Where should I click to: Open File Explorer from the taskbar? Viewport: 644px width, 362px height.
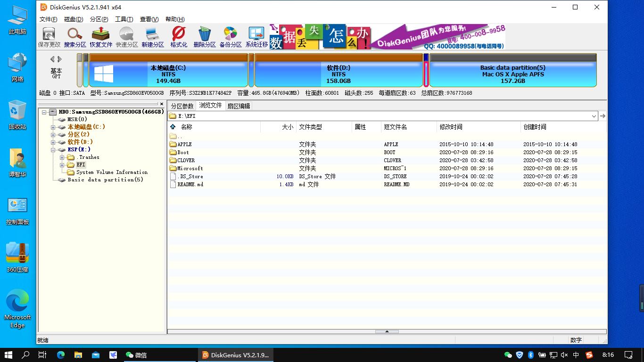pos(78,355)
